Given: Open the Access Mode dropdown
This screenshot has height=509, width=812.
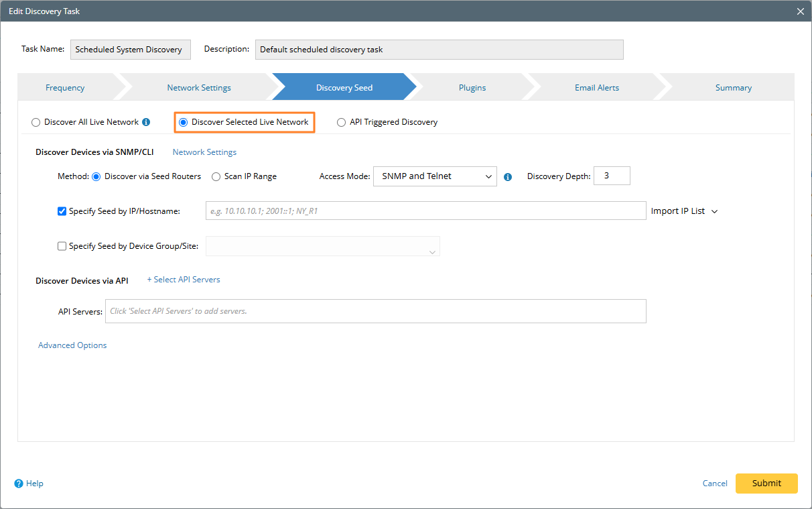Looking at the screenshot, I should tap(434, 176).
